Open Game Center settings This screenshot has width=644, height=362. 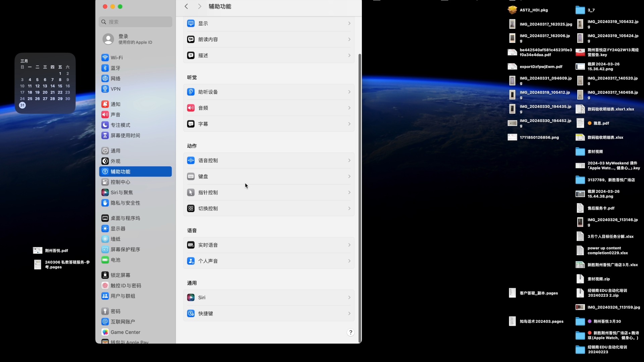pos(125,332)
